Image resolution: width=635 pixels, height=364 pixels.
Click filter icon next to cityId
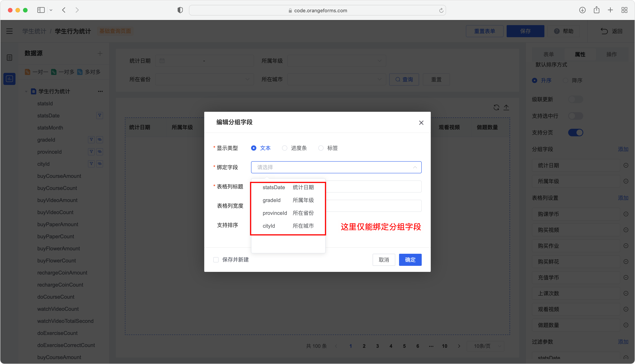92,164
